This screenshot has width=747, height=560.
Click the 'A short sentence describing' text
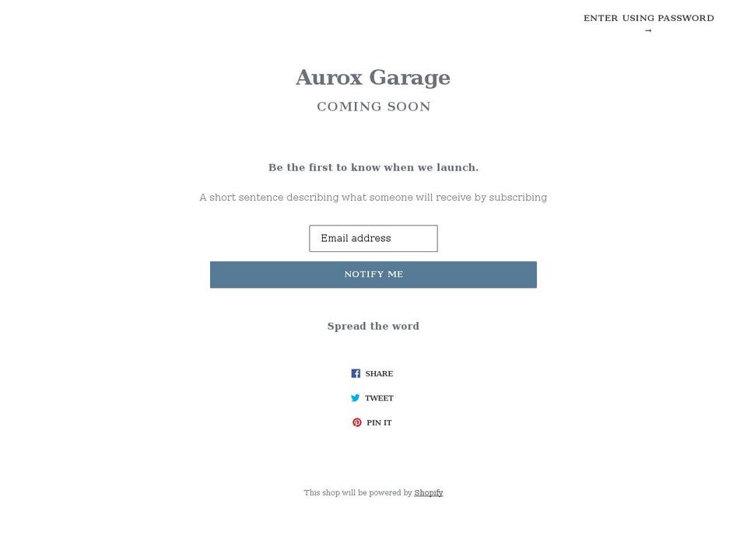(373, 197)
